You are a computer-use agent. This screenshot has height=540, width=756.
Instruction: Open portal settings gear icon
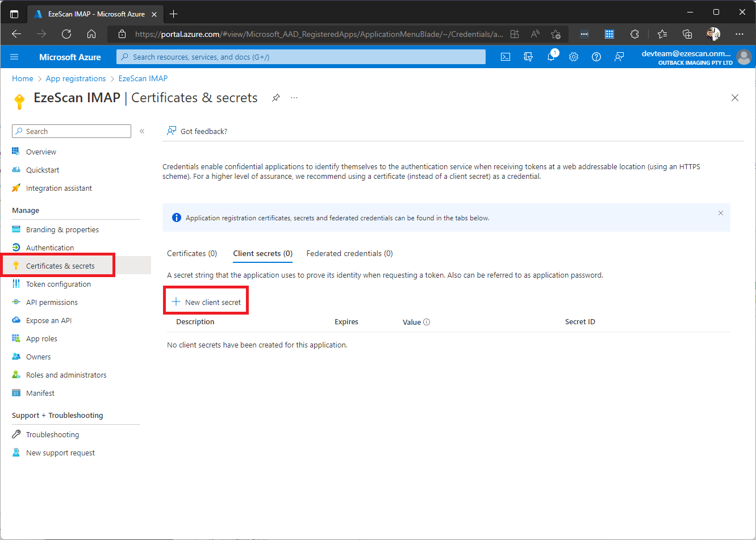coord(574,57)
